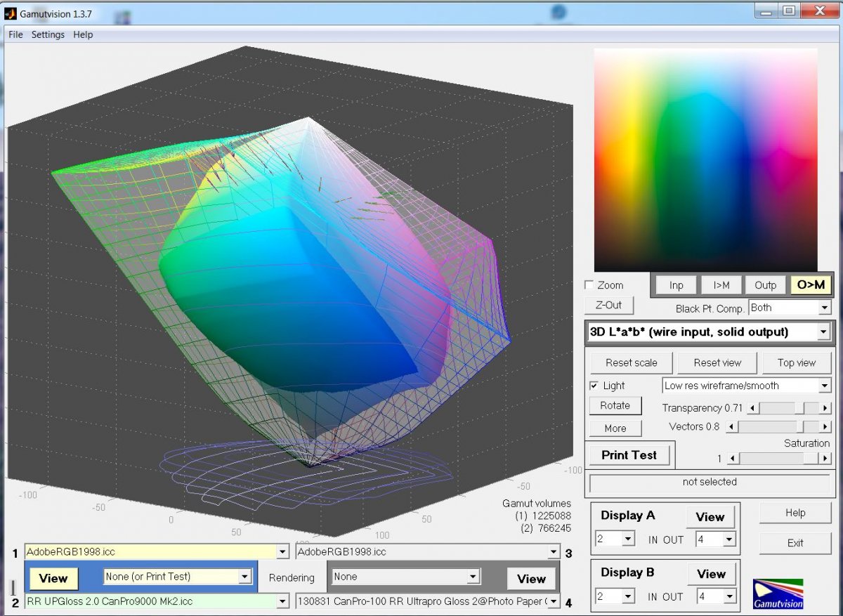Open the Settings menu
Viewport: 843px width, 616px height.
click(x=48, y=34)
